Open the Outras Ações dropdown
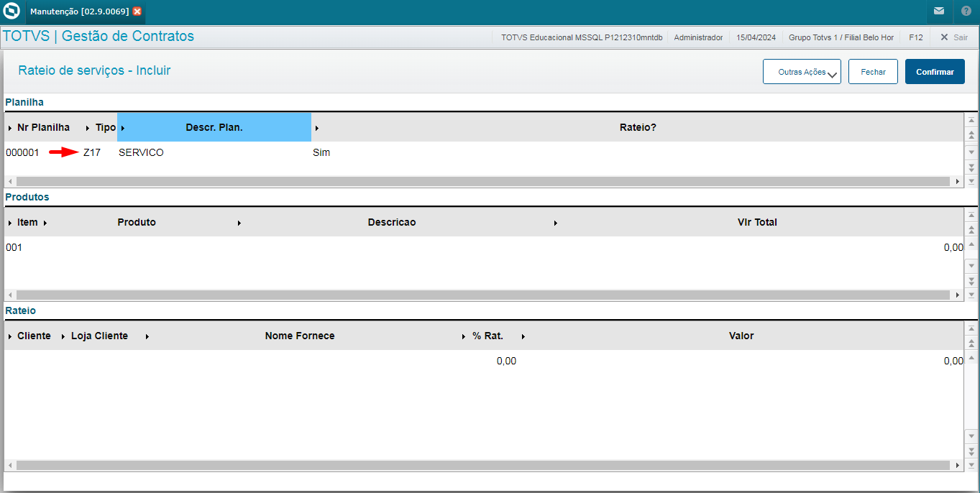 (802, 72)
